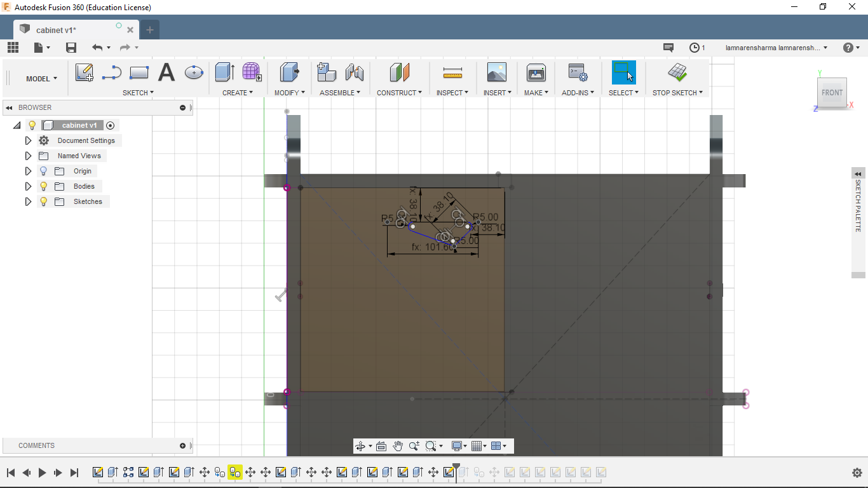Open the MODIFY menu
This screenshot has width=868, height=488.
(290, 93)
